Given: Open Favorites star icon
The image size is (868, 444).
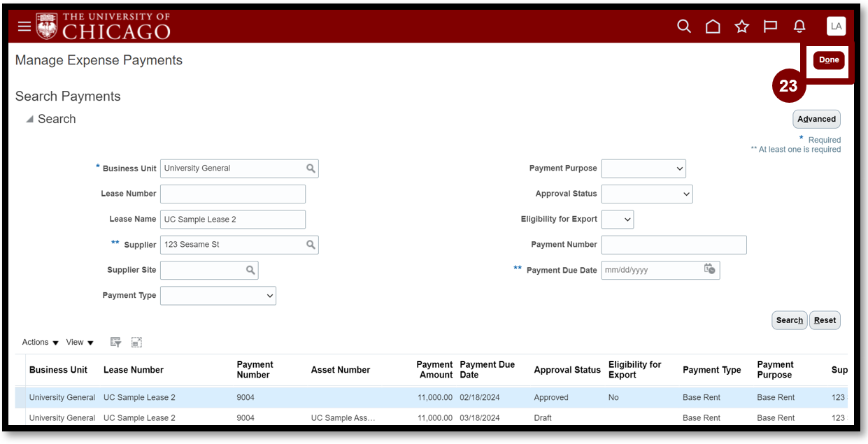Looking at the screenshot, I should click(x=741, y=27).
